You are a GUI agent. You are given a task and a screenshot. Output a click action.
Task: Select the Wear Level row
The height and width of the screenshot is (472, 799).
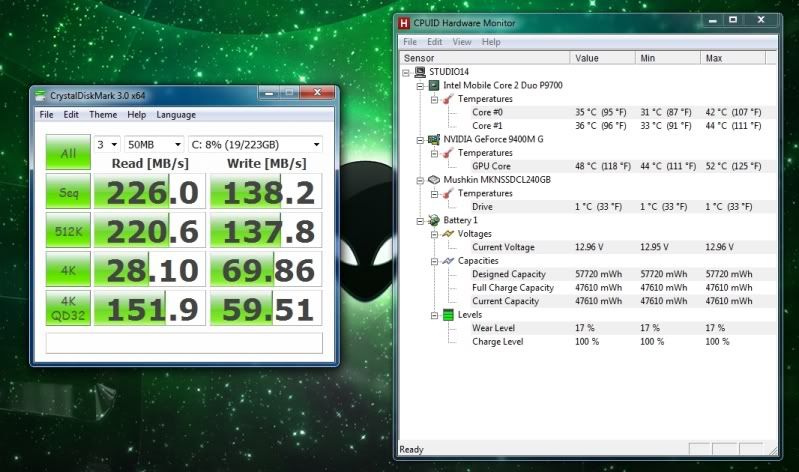pos(495,328)
